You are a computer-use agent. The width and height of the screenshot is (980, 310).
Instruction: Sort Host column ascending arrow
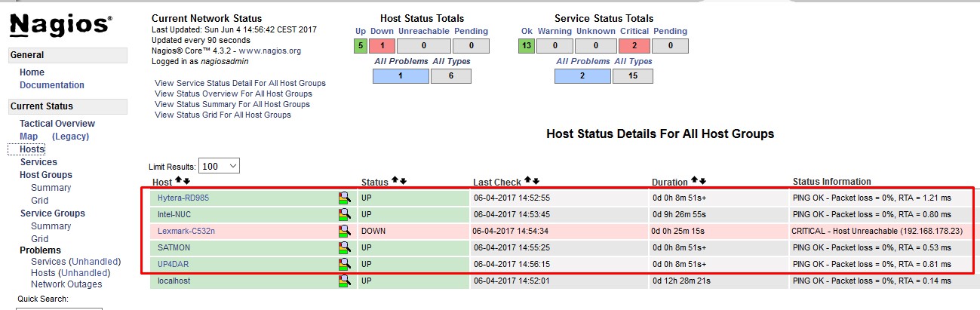(x=178, y=181)
